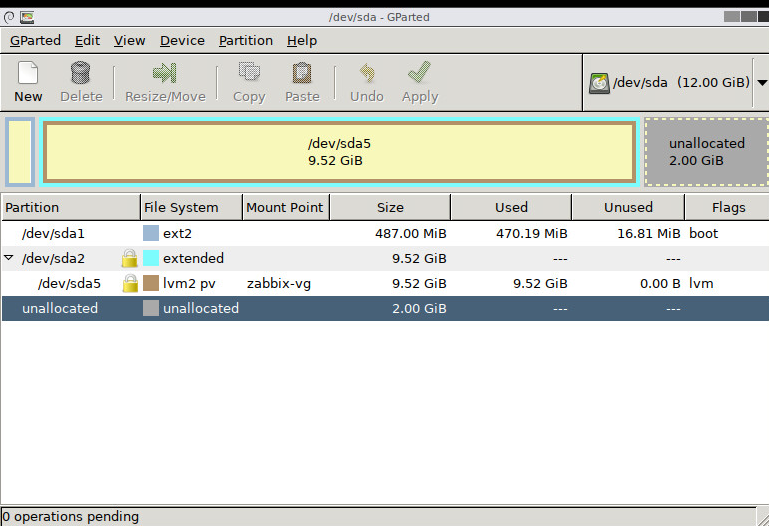Image resolution: width=769 pixels, height=526 pixels.
Task: Open the Device menu
Action: (182, 41)
